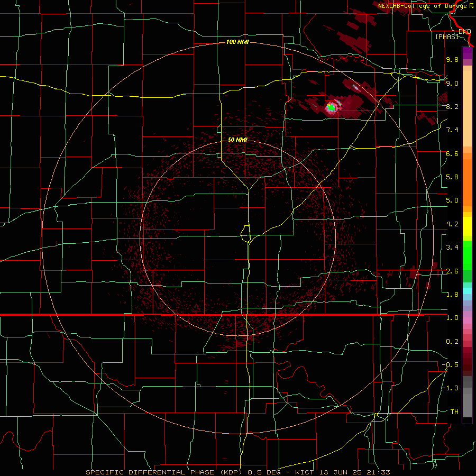The height and width of the screenshot is (476, 476).
Task: Click the 7.4 scale value
Action: click(x=452, y=130)
